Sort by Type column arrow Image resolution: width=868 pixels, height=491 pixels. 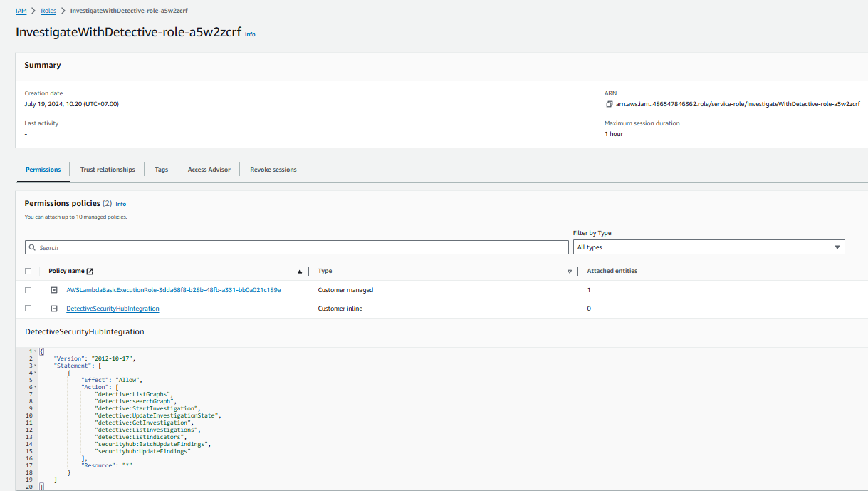[570, 272]
